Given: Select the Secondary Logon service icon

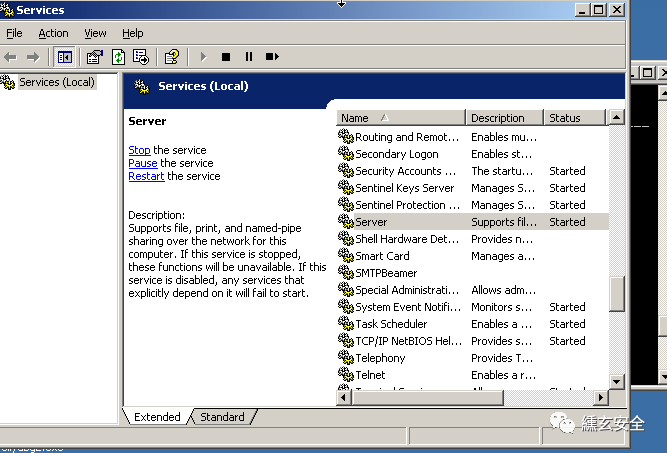Looking at the screenshot, I should point(346,154).
